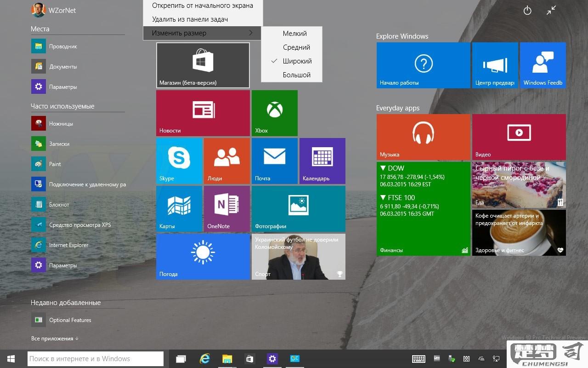
Task: Open the Новости news tile
Action: click(203, 113)
